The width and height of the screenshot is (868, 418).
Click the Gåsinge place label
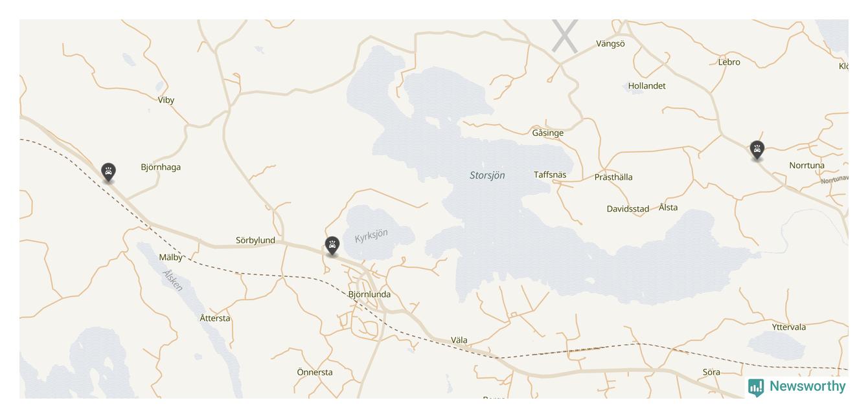(548, 133)
